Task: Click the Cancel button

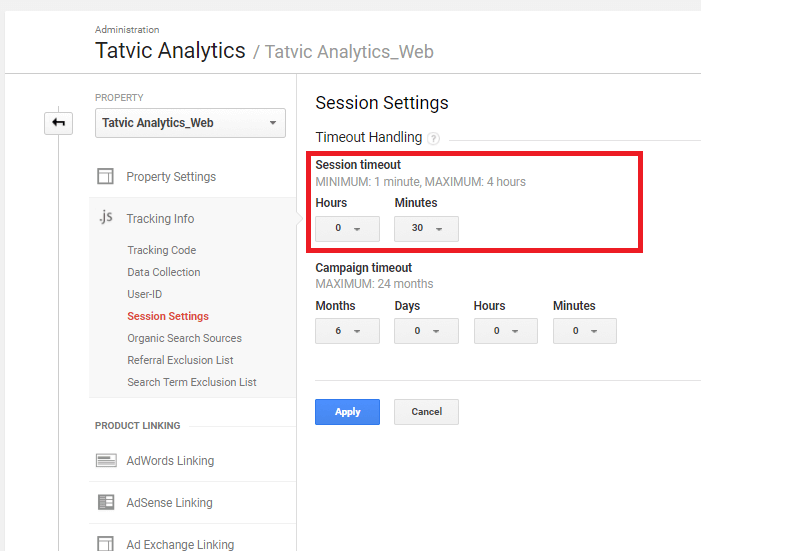Action: 426,412
